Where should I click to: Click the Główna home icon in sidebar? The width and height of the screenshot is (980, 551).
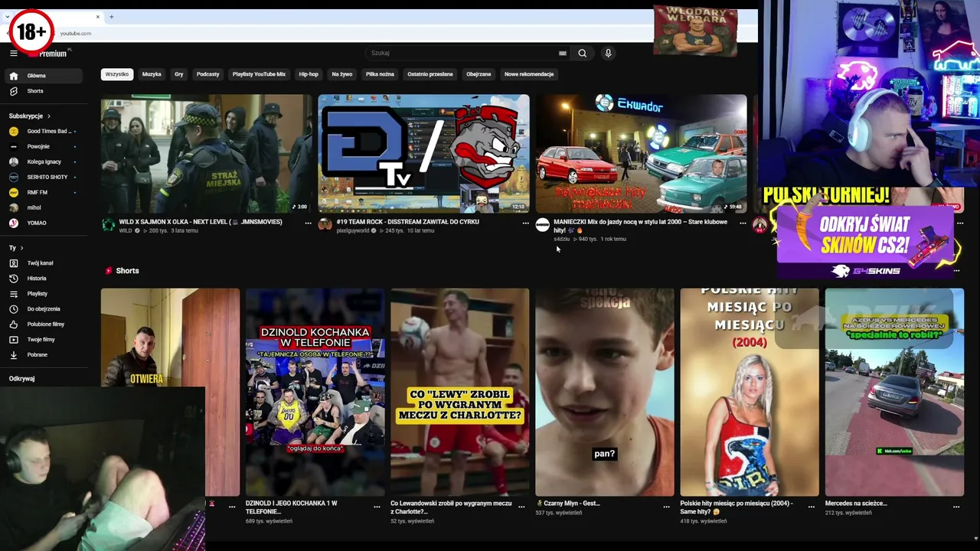[13, 76]
